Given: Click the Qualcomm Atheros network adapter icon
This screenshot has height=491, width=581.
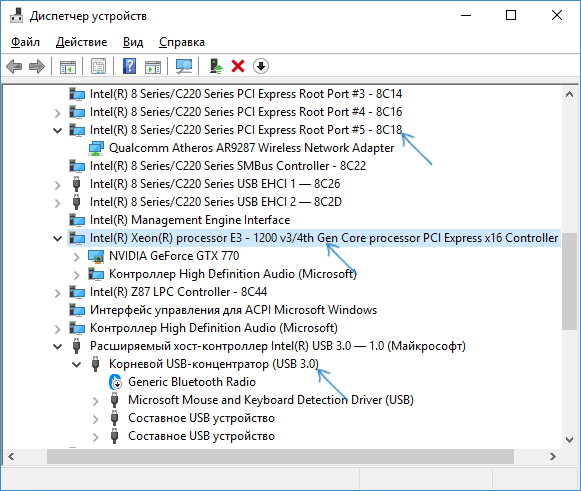Looking at the screenshot, I should click(96, 148).
